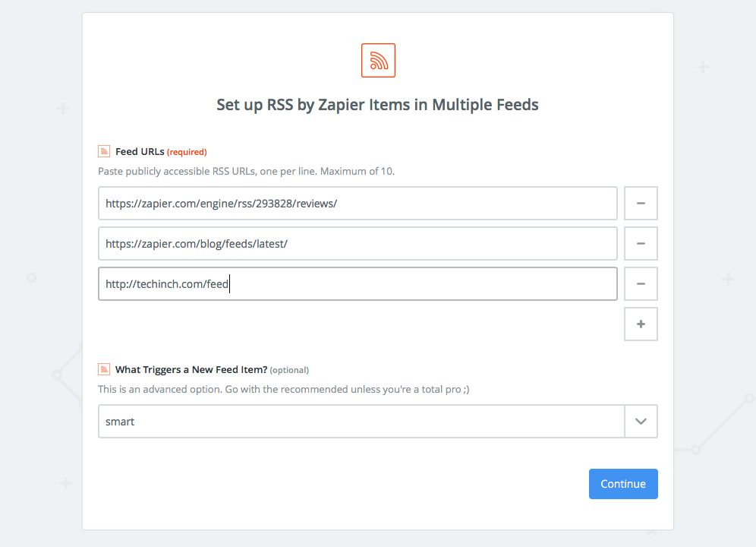Click the "Paste publicly accessible RSS URLs" hint

[247, 172]
